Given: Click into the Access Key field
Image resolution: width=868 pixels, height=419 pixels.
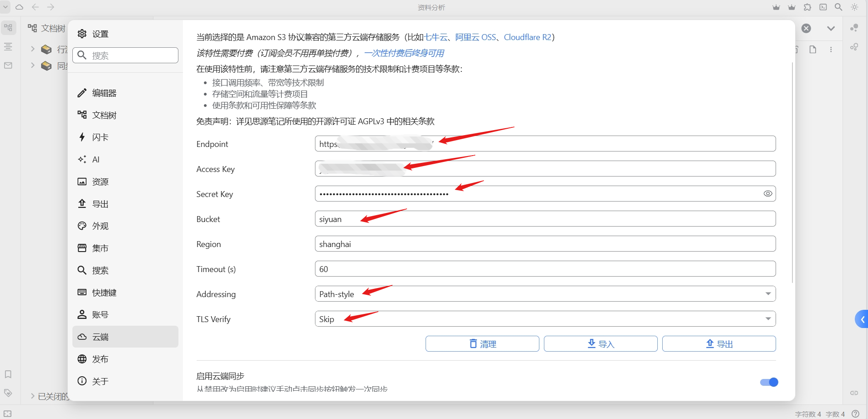Looking at the screenshot, I should point(545,169).
